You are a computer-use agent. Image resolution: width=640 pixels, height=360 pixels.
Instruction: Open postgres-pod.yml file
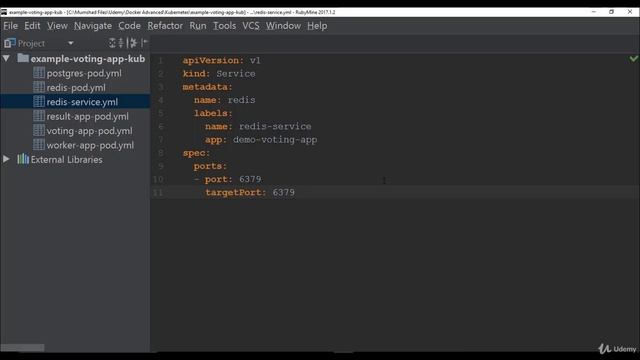click(84, 73)
